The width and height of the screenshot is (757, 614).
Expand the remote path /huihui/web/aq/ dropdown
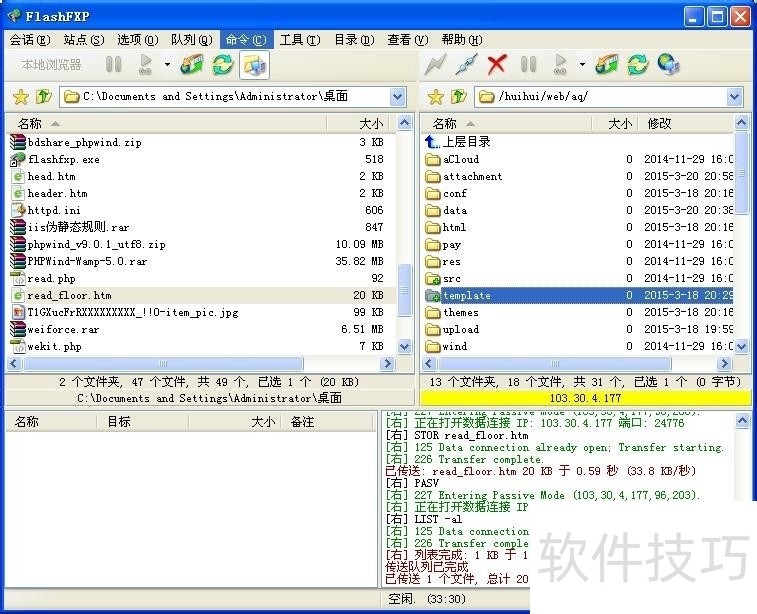pyautogui.click(x=735, y=97)
